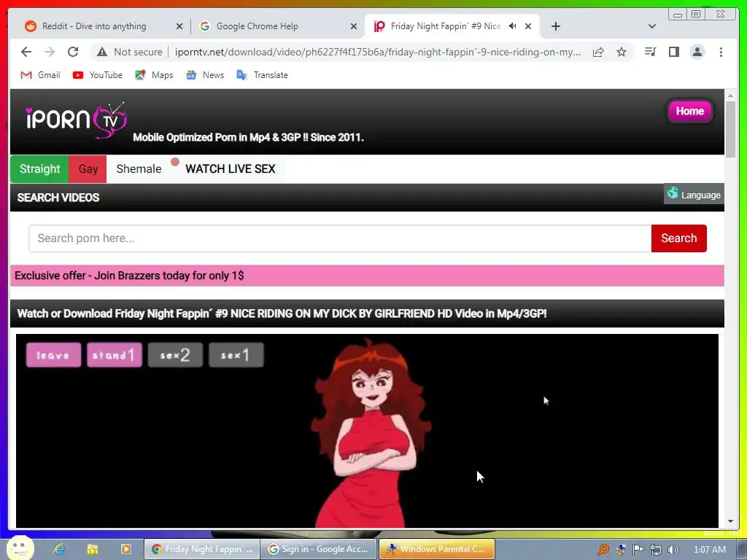The height and width of the screenshot is (560, 747).
Task: Close the Reddit tab
Action: click(x=179, y=26)
